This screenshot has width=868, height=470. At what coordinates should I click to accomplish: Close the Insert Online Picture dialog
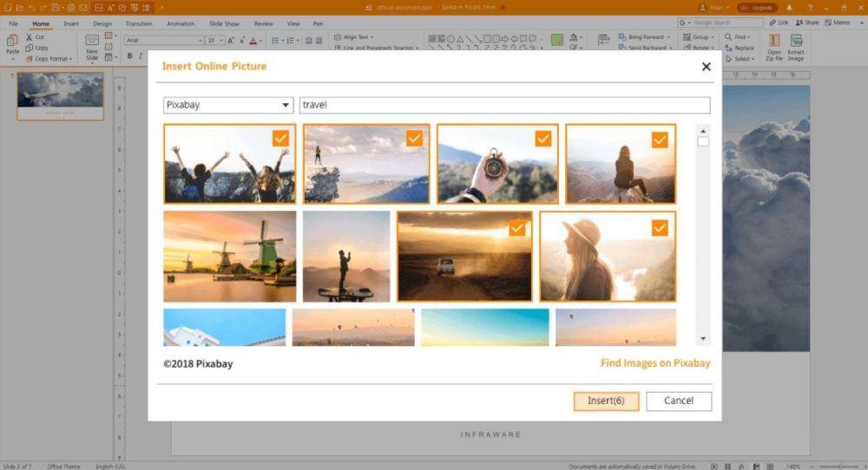click(706, 67)
